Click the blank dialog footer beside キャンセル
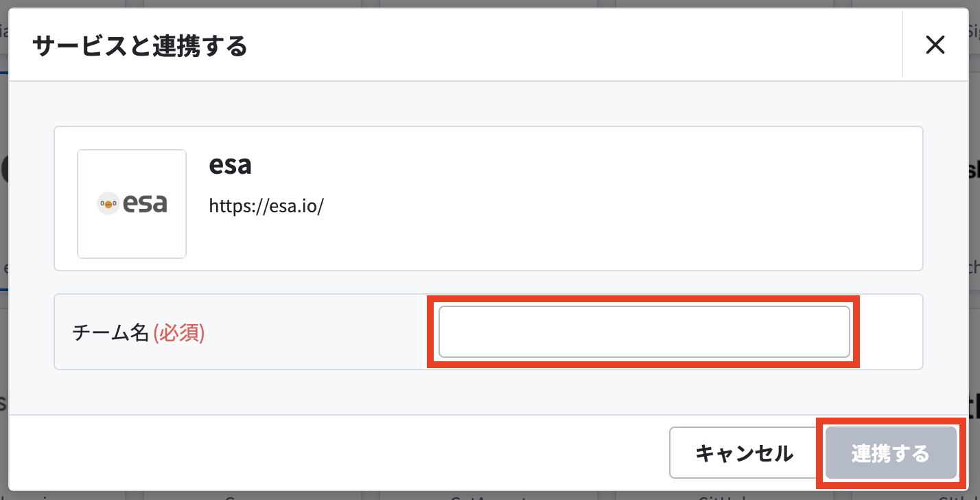 tap(336, 453)
